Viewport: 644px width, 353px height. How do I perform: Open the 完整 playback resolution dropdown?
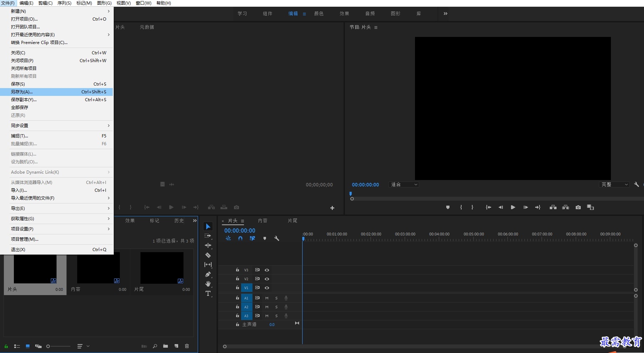[614, 185]
